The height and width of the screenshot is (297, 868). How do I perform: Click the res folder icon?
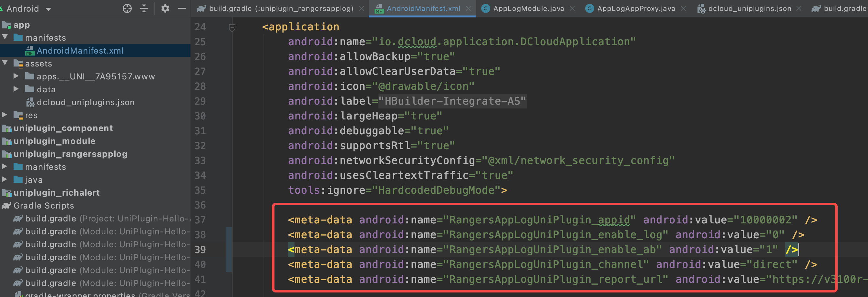18,115
